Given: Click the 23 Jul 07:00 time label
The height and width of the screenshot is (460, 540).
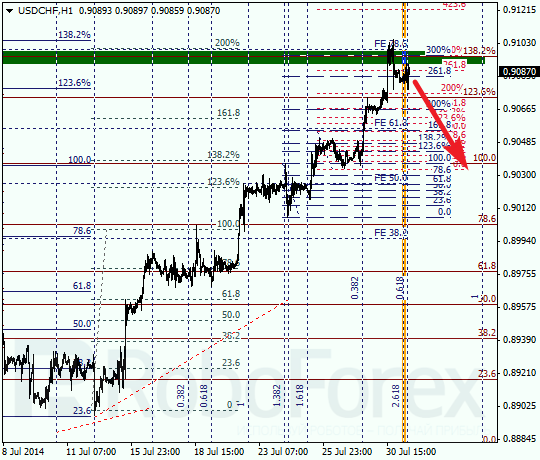Looking at the screenshot, I should coord(283,451).
